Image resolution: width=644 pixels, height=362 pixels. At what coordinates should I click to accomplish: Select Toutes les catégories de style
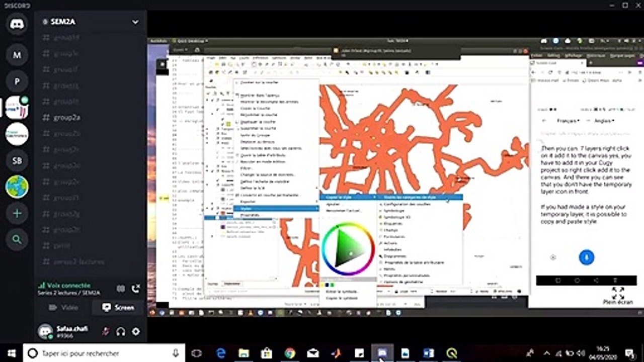(x=420, y=198)
